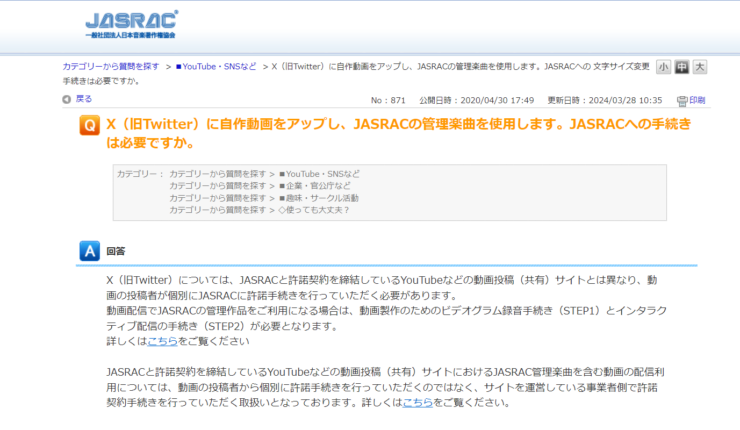This screenshot has width=740, height=430.
Task: Set font size to small (小)
Action: (x=664, y=67)
